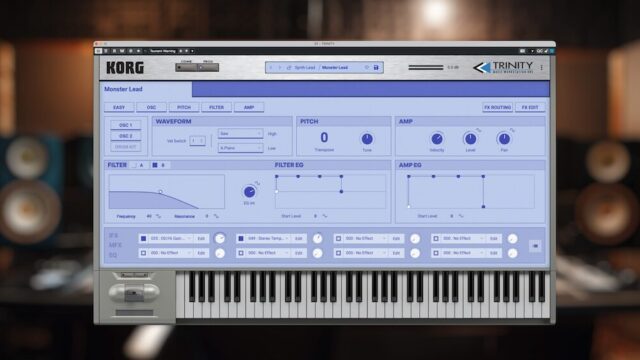Switch to the OSC tab
The width and height of the screenshot is (640, 360).
pyautogui.click(x=151, y=107)
